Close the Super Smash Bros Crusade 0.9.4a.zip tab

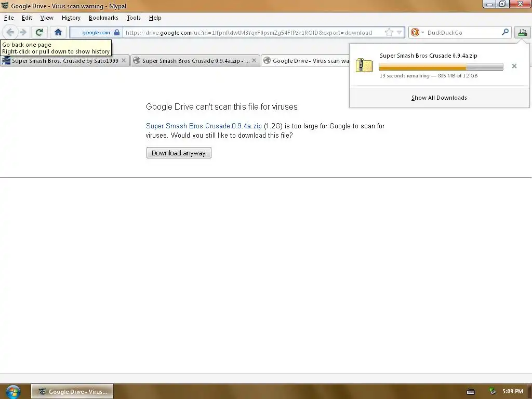[254, 60]
